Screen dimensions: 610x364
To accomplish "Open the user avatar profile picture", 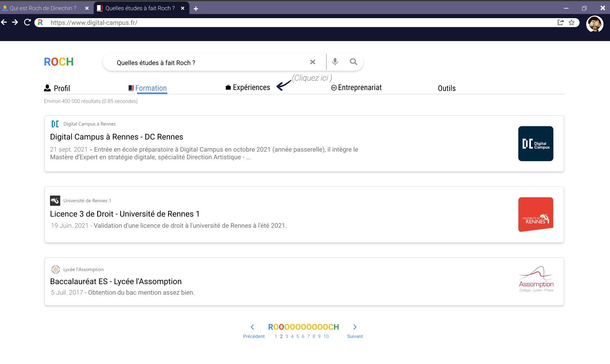I will click(595, 24).
